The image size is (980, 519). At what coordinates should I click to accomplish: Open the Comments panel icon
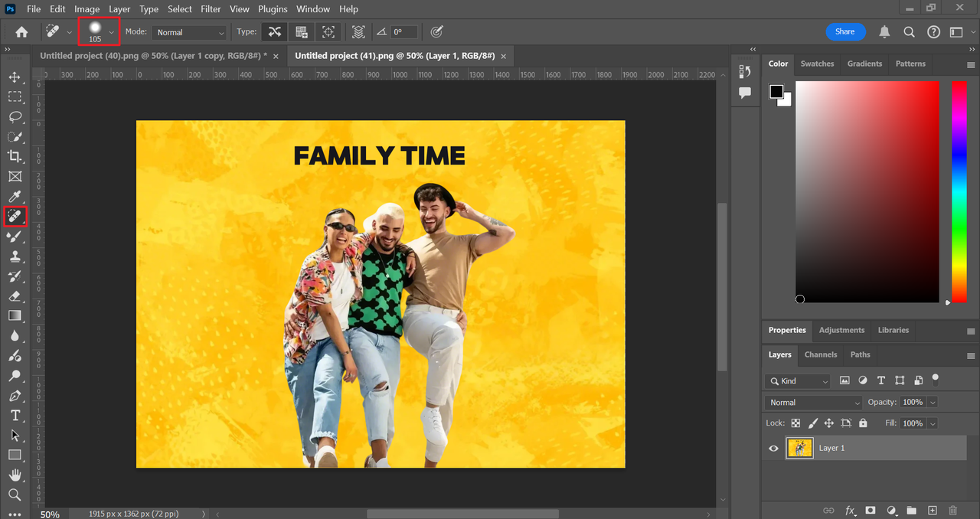(x=745, y=93)
